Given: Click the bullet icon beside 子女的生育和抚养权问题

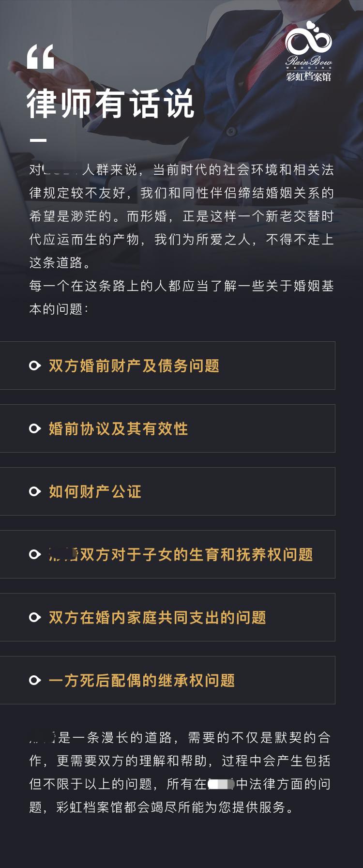Looking at the screenshot, I should pos(35,554).
